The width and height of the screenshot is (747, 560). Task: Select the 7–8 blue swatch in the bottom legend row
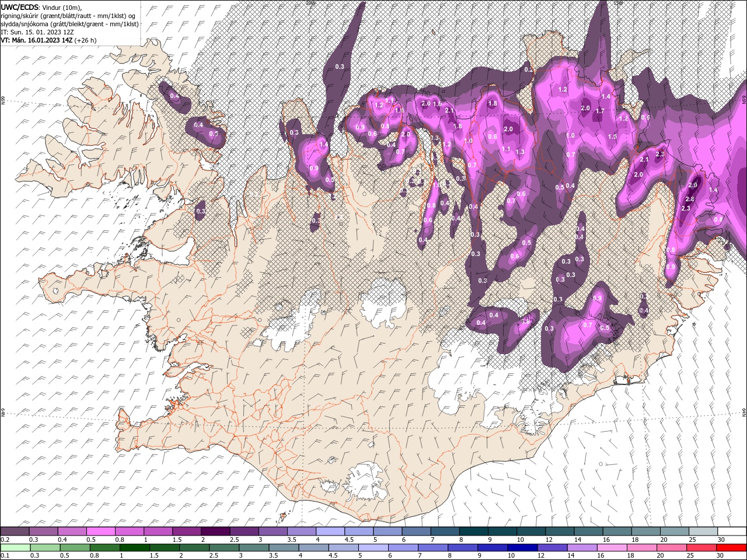pyautogui.click(x=432, y=548)
